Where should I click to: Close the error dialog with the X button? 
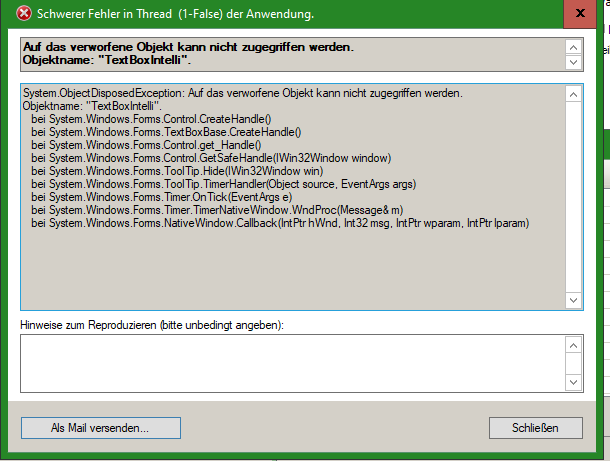pos(580,14)
